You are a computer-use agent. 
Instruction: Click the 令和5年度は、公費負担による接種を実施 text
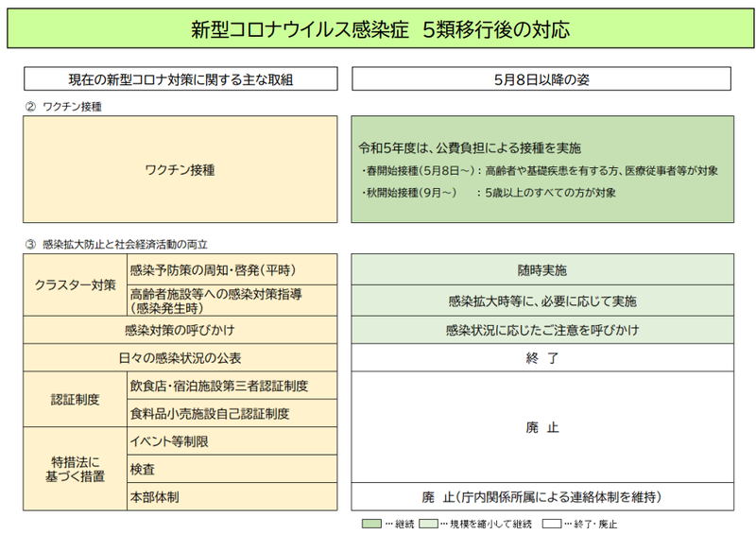470,148
